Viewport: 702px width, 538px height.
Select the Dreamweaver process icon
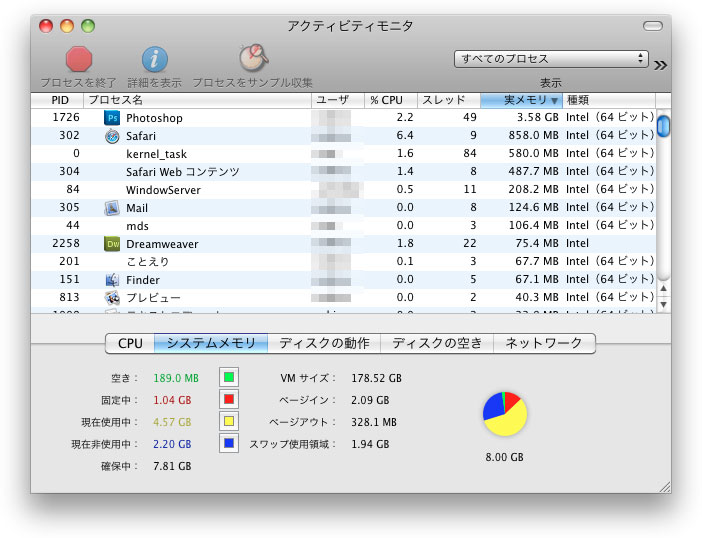[x=112, y=244]
